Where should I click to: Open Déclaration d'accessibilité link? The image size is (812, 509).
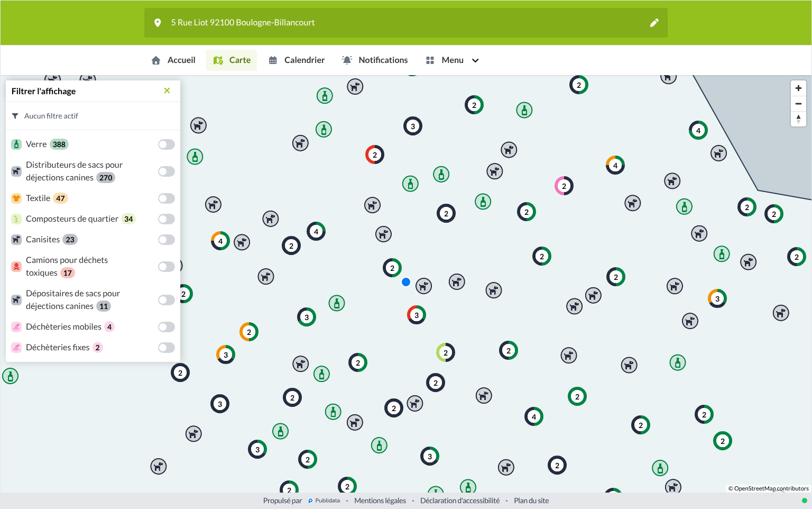coord(460,501)
